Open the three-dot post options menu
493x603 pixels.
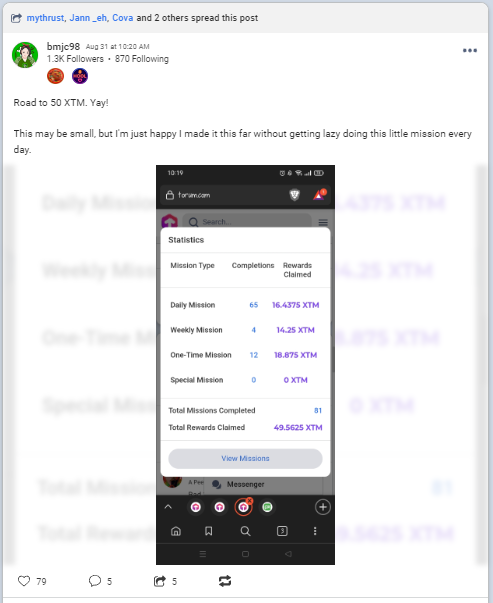(x=470, y=50)
